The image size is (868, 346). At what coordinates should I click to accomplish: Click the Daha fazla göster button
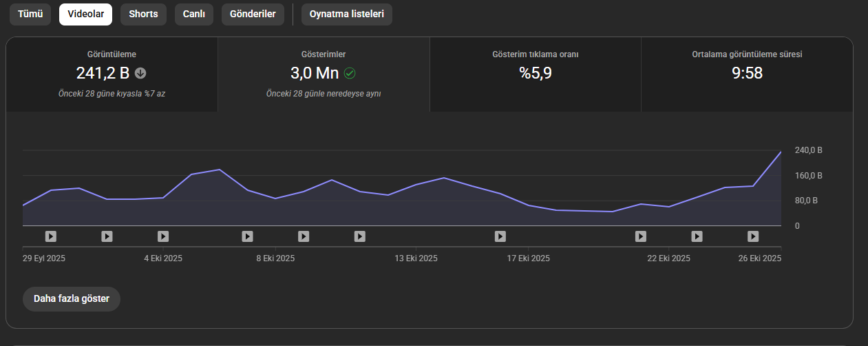72,299
